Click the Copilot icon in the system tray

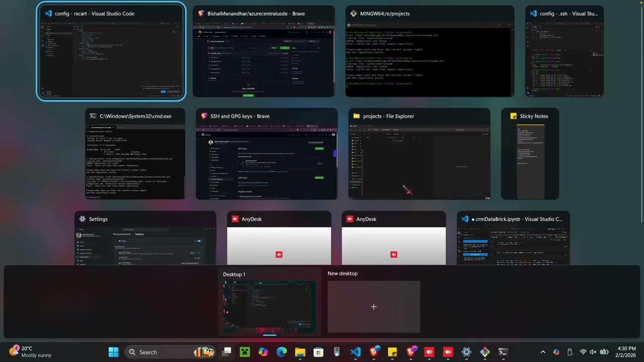pos(556,352)
